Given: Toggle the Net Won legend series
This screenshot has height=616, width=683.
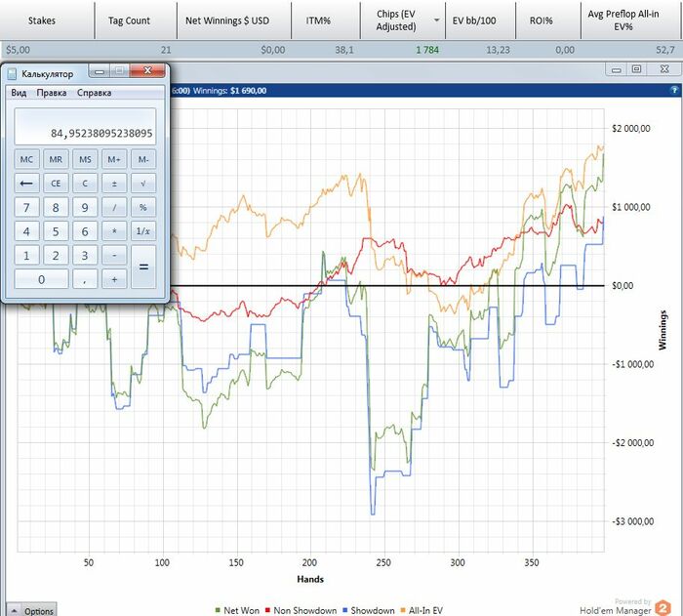Looking at the screenshot, I should pos(237,610).
